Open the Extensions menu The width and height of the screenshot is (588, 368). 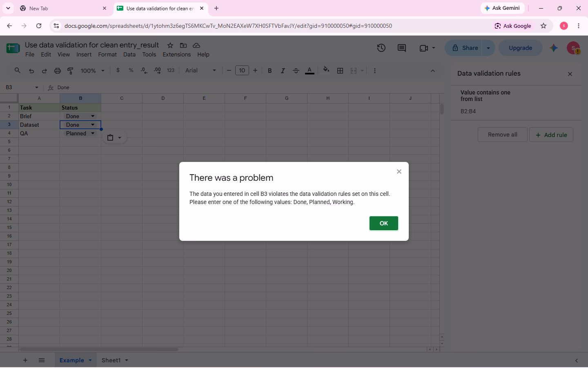tap(176, 54)
